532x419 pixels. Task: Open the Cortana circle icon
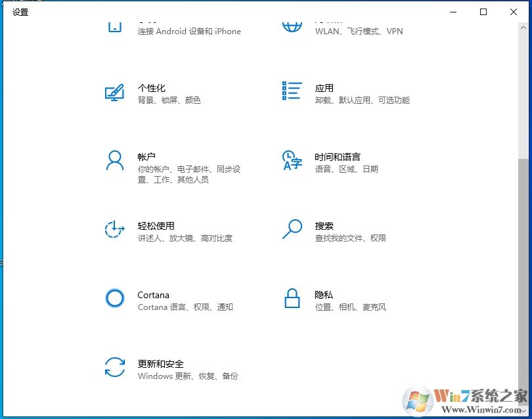tap(115, 299)
